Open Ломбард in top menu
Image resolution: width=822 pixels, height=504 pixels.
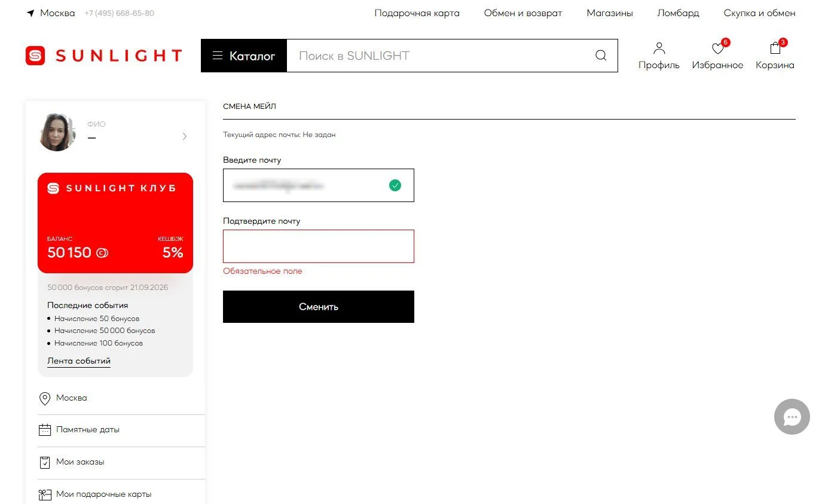678,13
